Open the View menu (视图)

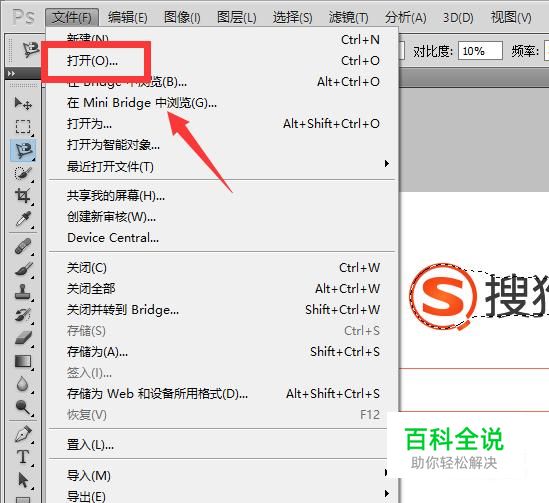click(x=511, y=17)
